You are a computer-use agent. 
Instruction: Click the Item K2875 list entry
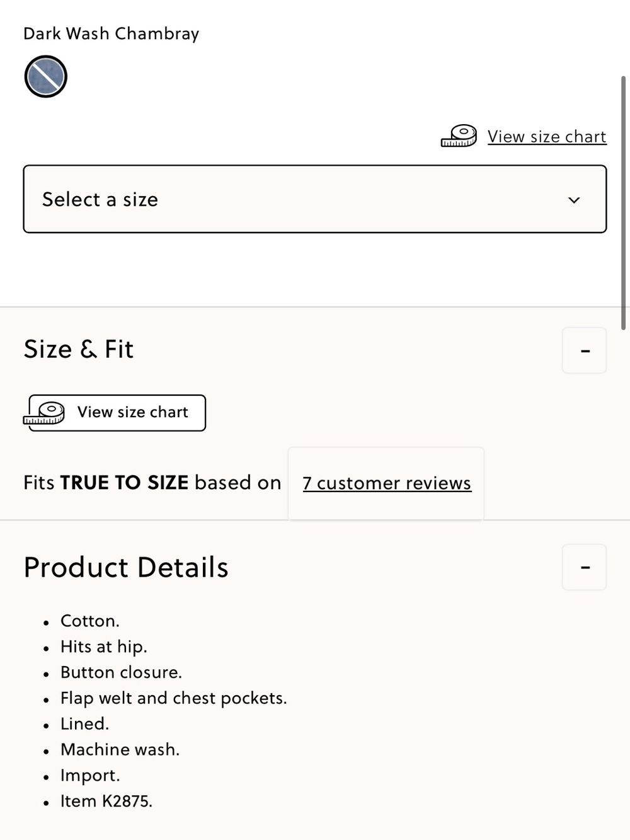click(106, 801)
